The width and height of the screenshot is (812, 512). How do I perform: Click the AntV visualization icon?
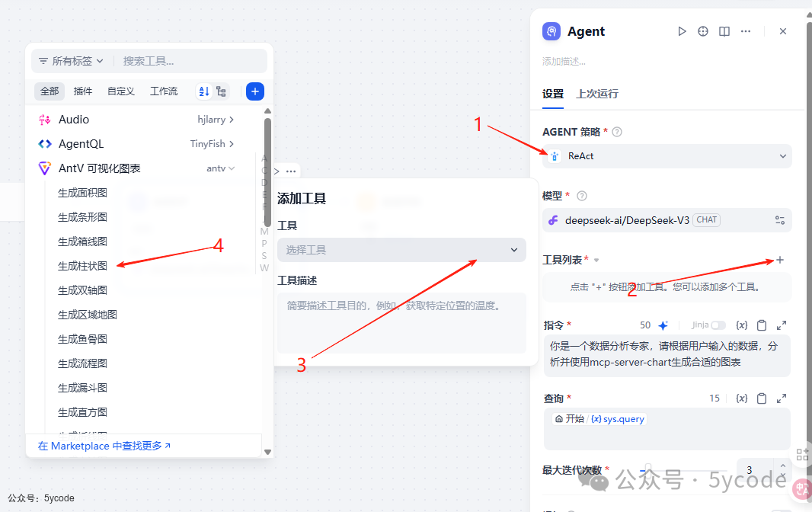(45, 168)
